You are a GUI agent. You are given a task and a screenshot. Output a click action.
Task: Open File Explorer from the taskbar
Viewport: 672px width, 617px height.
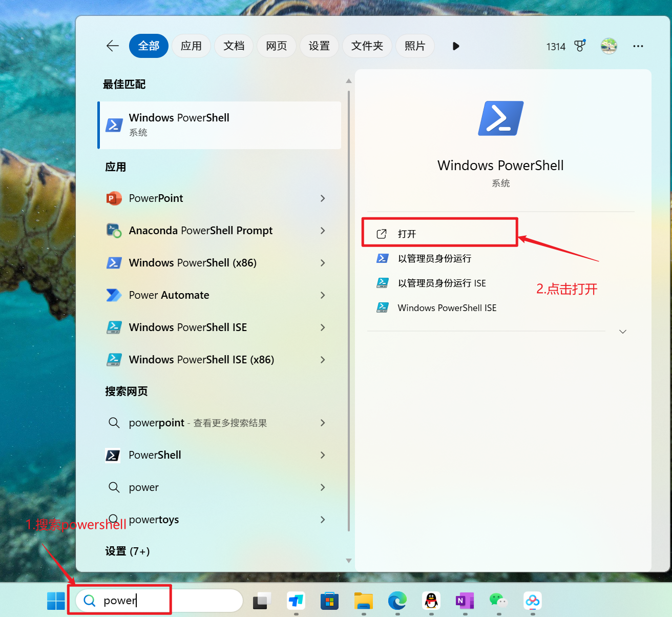[364, 601]
